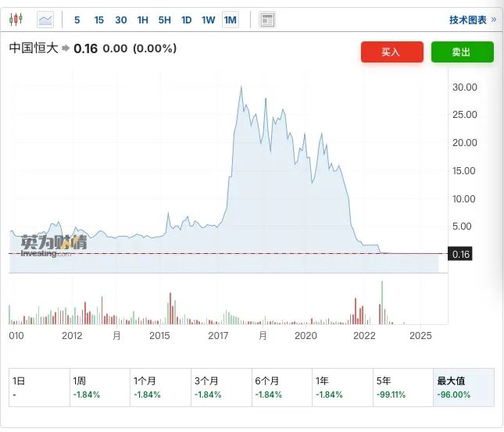Select the 最大值 max range tab
Viewport: 504px width, 432px height.
pyautogui.click(x=463, y=387)
